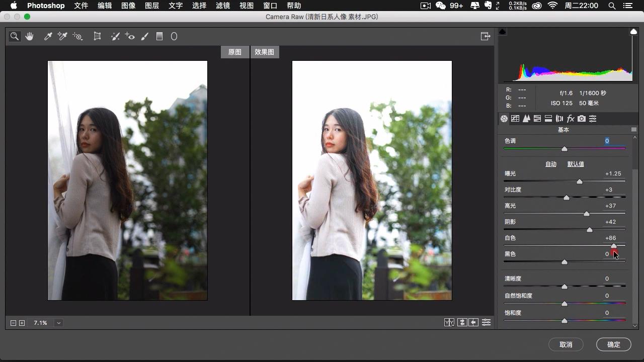
Task: Click the 效果图 after label
Action: 265,52
